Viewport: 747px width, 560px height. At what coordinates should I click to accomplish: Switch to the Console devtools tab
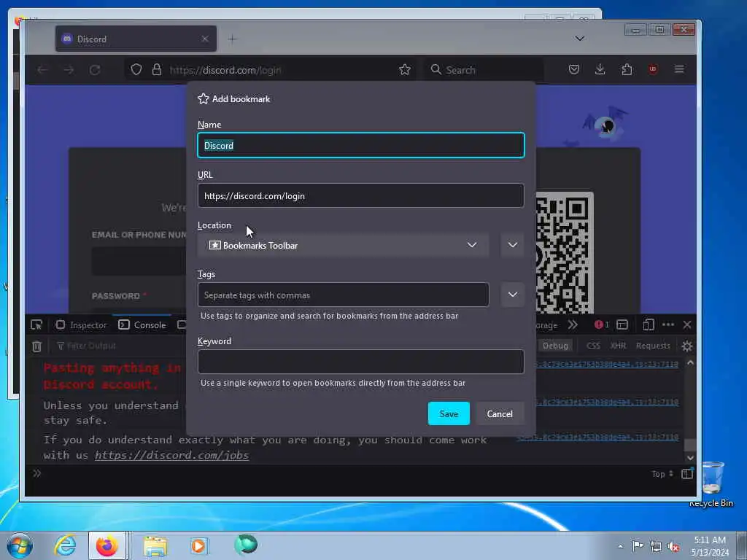pos(142,324)
